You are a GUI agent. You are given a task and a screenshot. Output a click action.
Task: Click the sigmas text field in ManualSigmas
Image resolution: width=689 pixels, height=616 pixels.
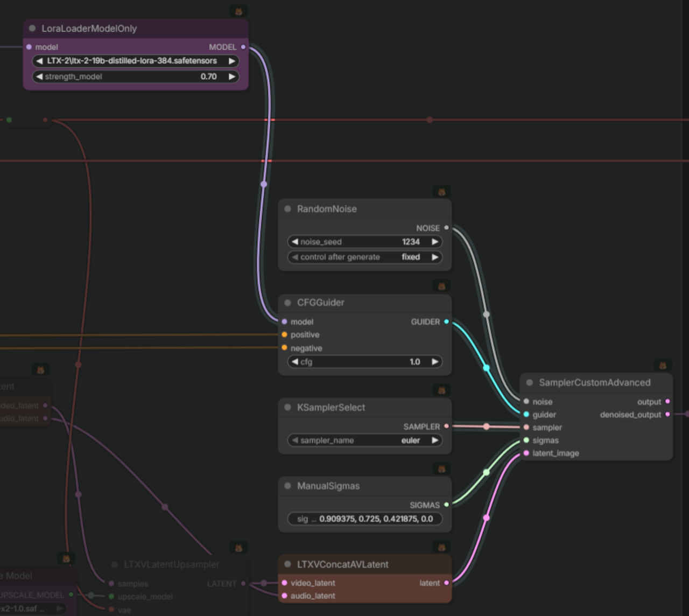tap(365, 519)
